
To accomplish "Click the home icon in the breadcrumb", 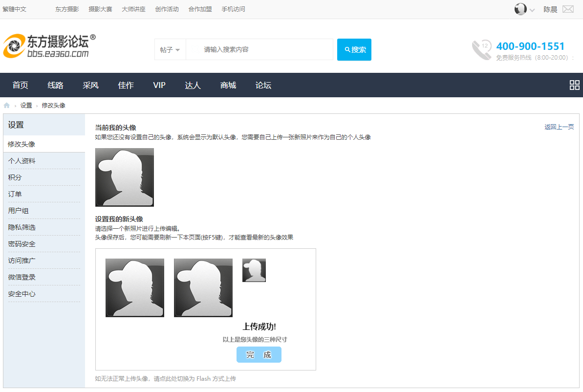I will click(6, 105).
